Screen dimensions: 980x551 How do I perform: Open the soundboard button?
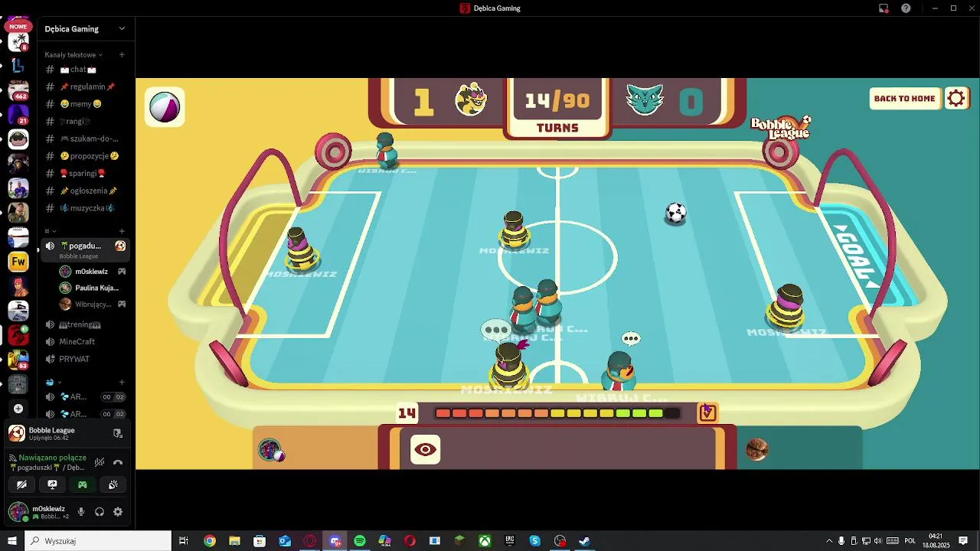click(113, 484)
